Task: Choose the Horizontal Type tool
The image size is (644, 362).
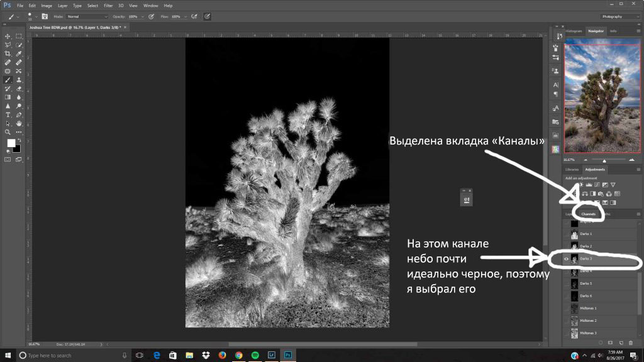Action: pos(8,115)
